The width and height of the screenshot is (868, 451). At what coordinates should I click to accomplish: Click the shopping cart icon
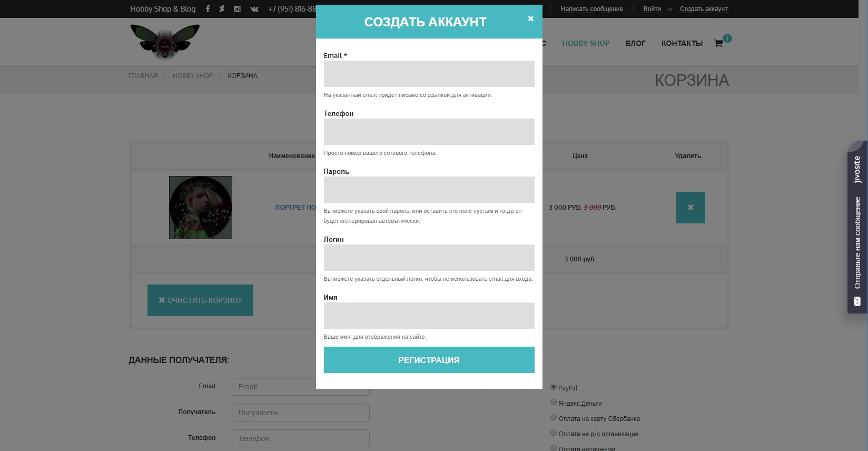[718, 43]
